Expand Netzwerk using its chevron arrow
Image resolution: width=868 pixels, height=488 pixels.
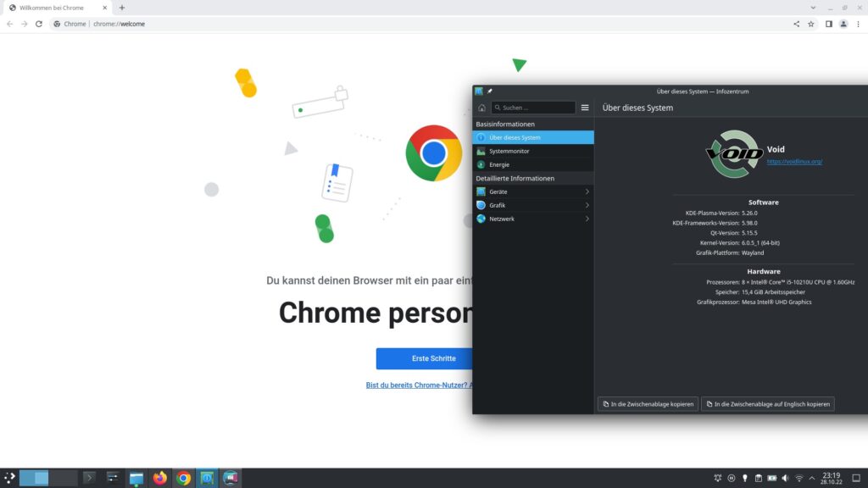tap(587, 219)
